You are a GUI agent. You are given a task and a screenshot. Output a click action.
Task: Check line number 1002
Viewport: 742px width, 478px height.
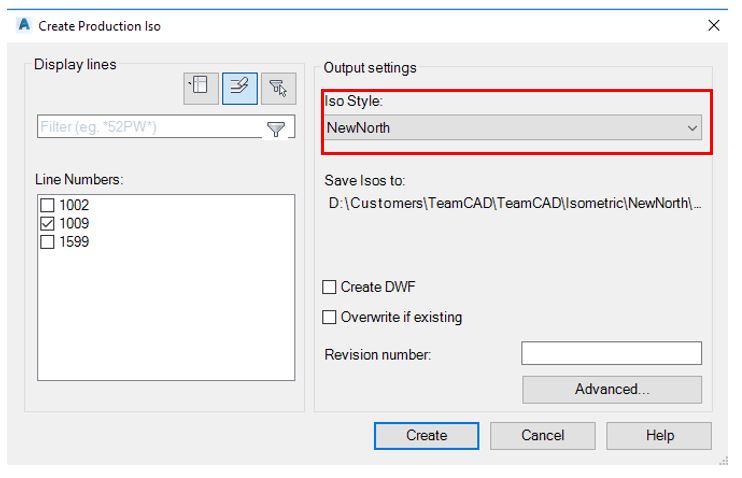47,205
